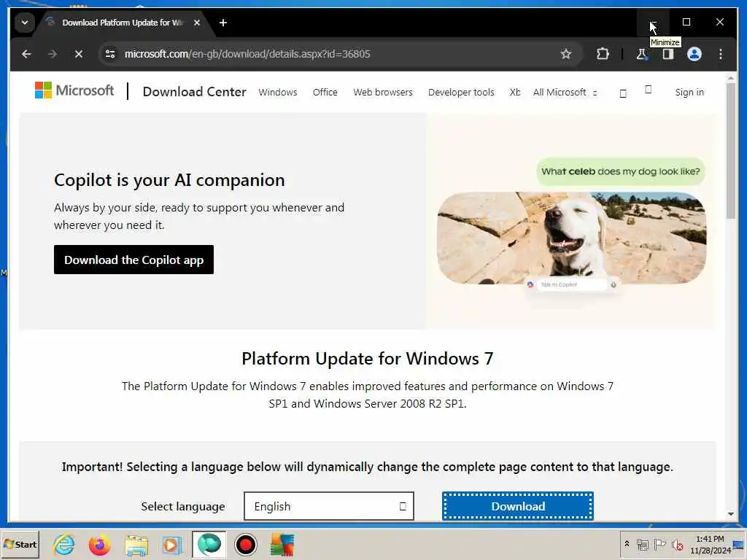Image resolution: width=747 pixels, height=560 pixels.
Task: Open Action Center flag tray icon
Action: coord(659,544)
